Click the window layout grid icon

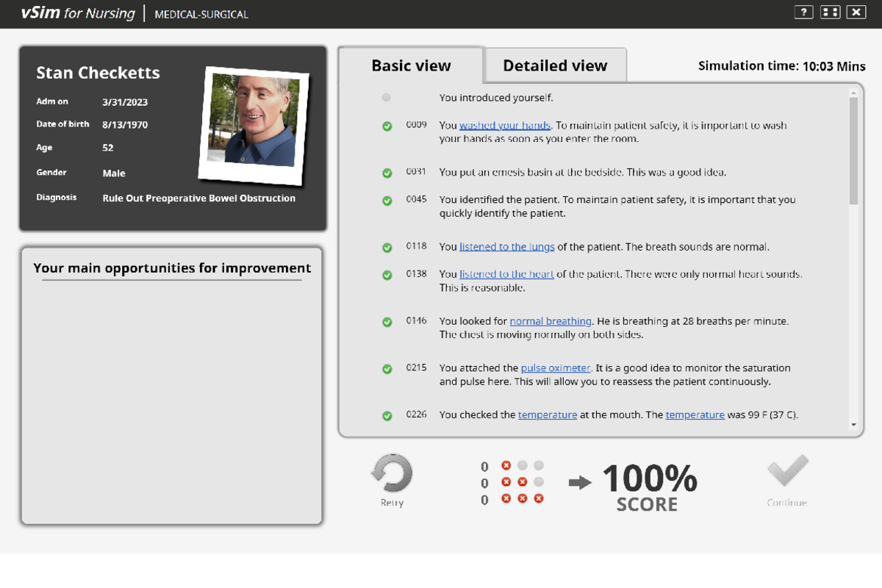(x=830, y=12)
